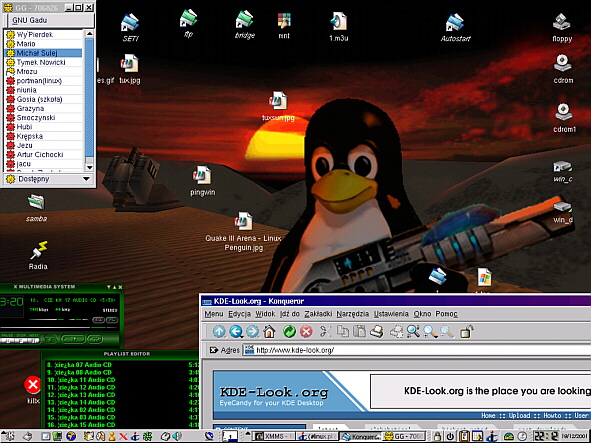Viewport: 591px width, 443px height.
Task: Open the win_c drive icon
Action: click(563, 172)
